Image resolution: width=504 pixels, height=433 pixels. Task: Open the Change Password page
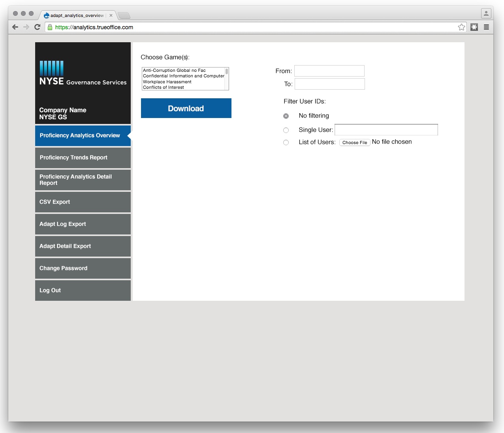point(83,268)
